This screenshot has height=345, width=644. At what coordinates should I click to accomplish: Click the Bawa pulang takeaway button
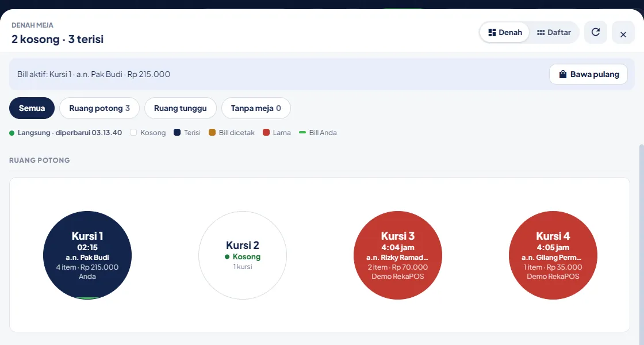click(x=589, y=74)
